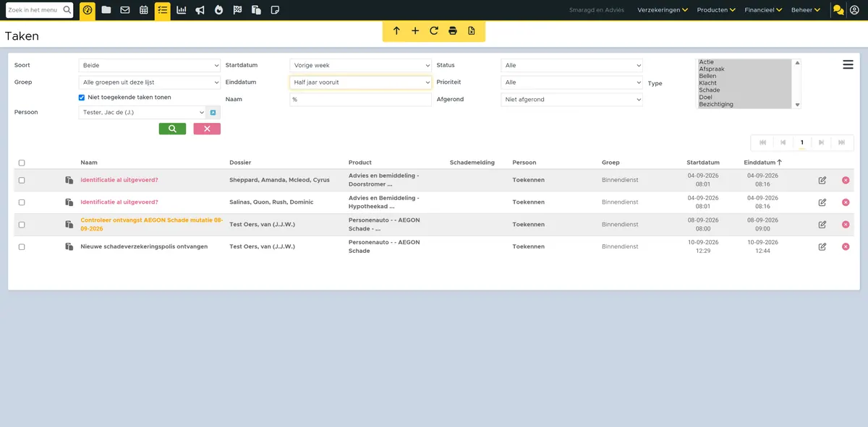
Task: Open the calendar icon in top bar
Action: (144, 10)
